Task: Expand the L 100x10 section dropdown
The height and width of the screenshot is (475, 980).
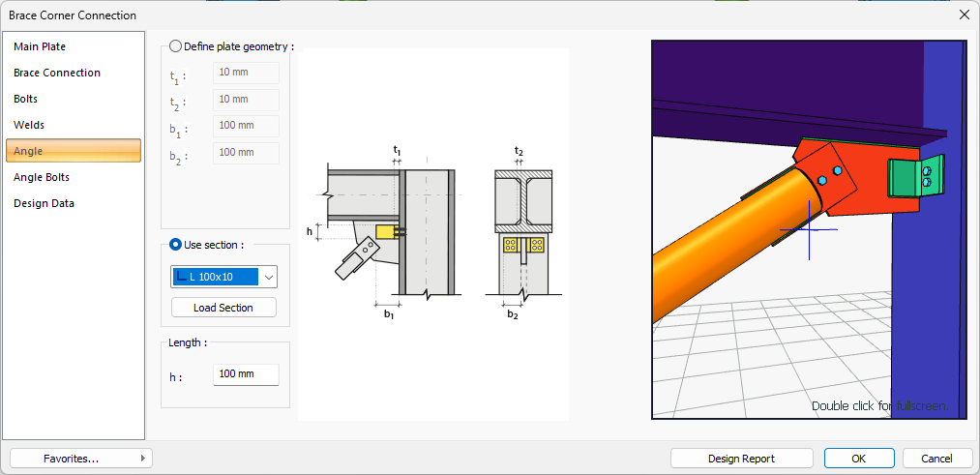Action: coord(269,278)
